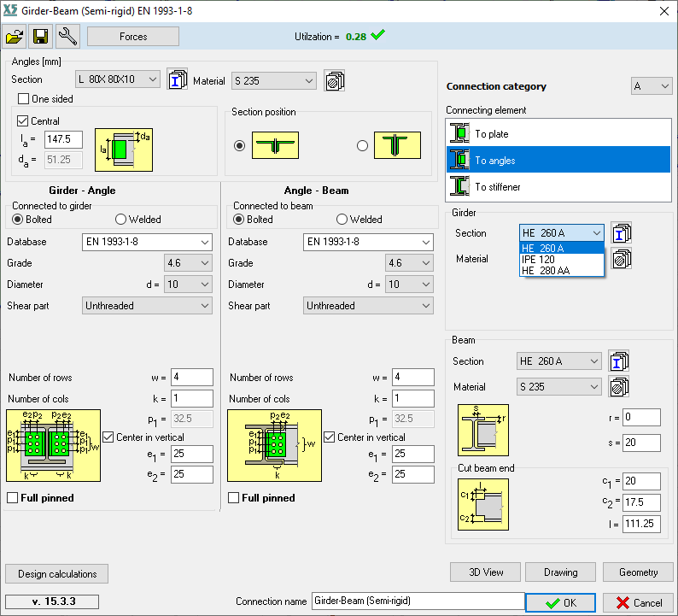Select Bolted under Connected to girder
This screenshot has width=678, height=616.
(17, 220)
